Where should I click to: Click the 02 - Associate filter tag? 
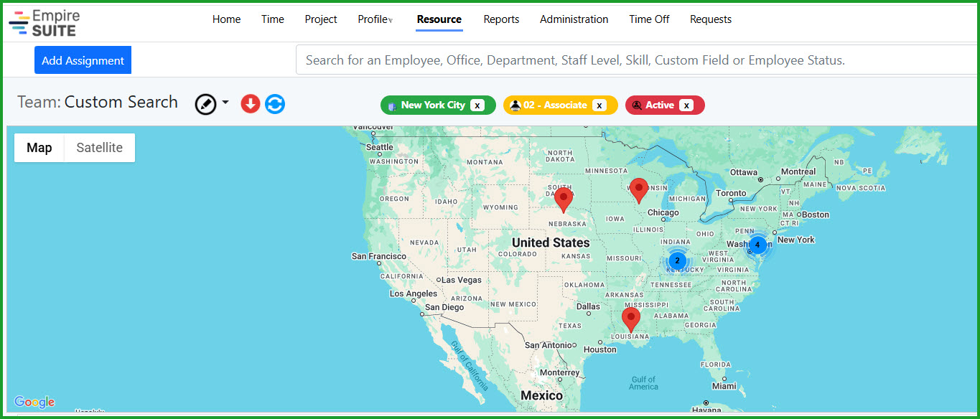(x=560, y=105)
